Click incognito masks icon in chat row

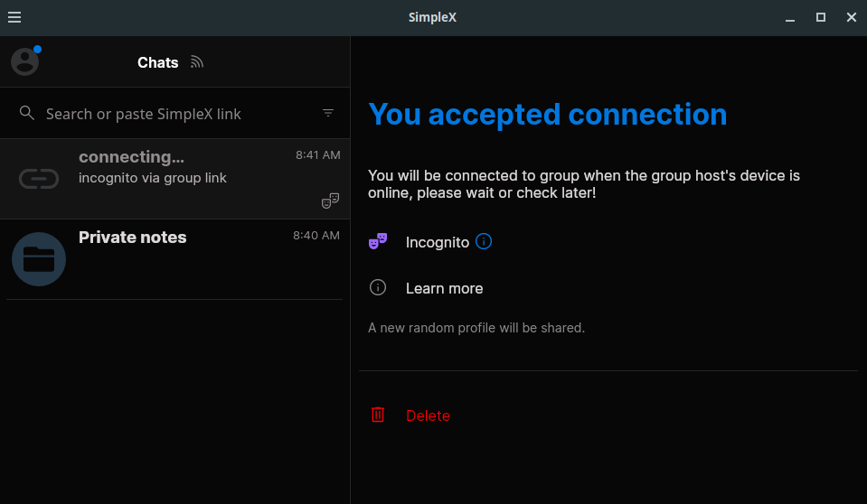click(x=330, y=201)
